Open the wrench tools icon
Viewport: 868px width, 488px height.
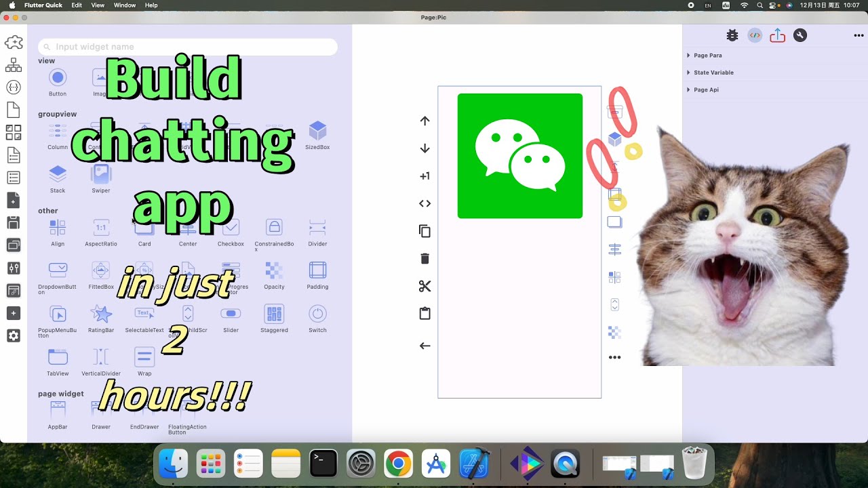tap(800, 35)
